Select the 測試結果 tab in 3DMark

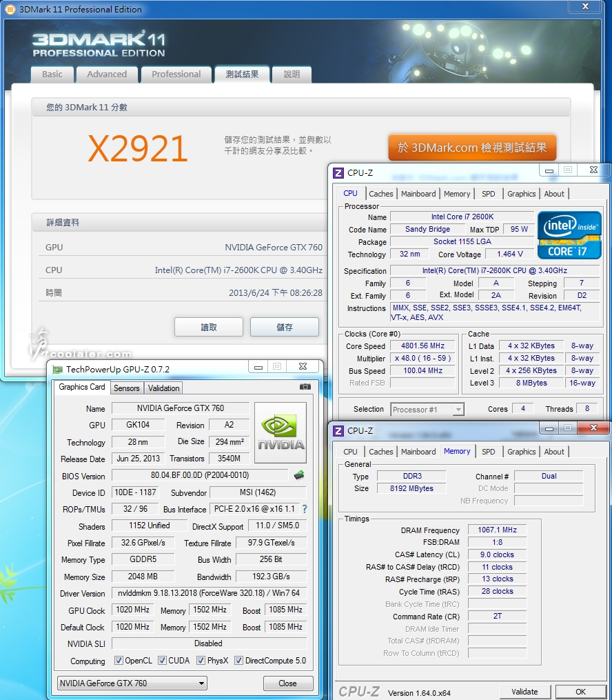[x=242, y=74]
